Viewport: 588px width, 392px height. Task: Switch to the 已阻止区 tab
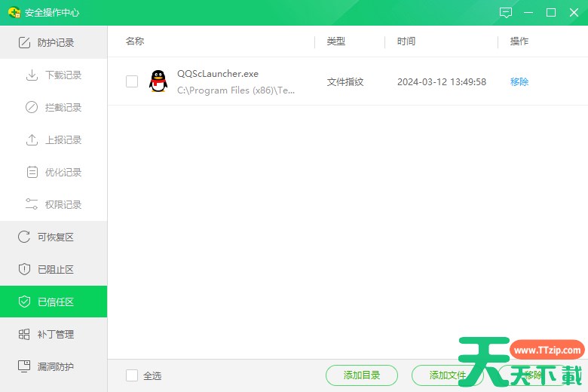click(55, 270)
